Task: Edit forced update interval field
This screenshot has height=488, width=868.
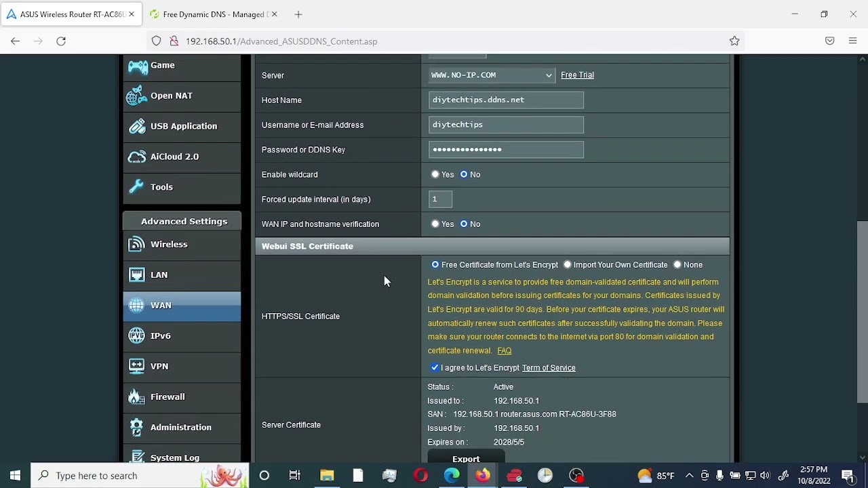Action: [440, 199]
